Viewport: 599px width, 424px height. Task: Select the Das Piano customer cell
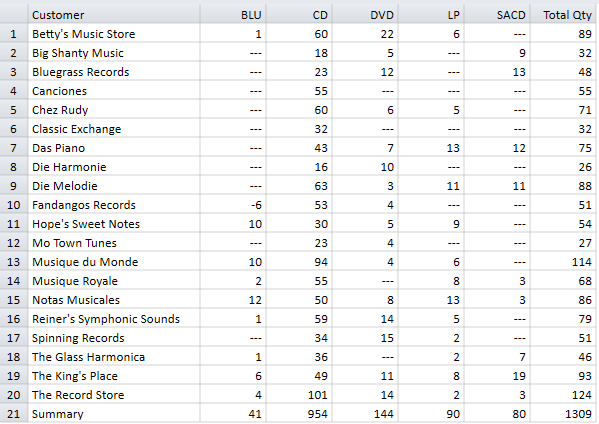click(x=114, y=148)
